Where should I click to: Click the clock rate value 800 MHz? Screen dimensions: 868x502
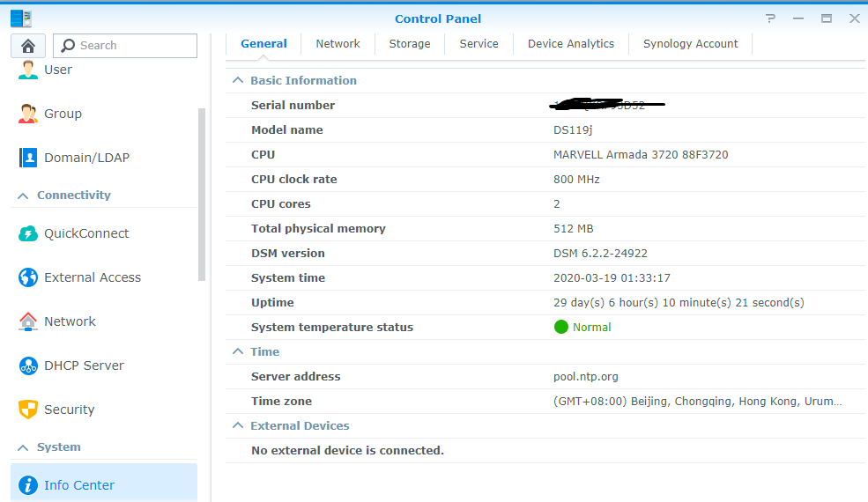576,180
